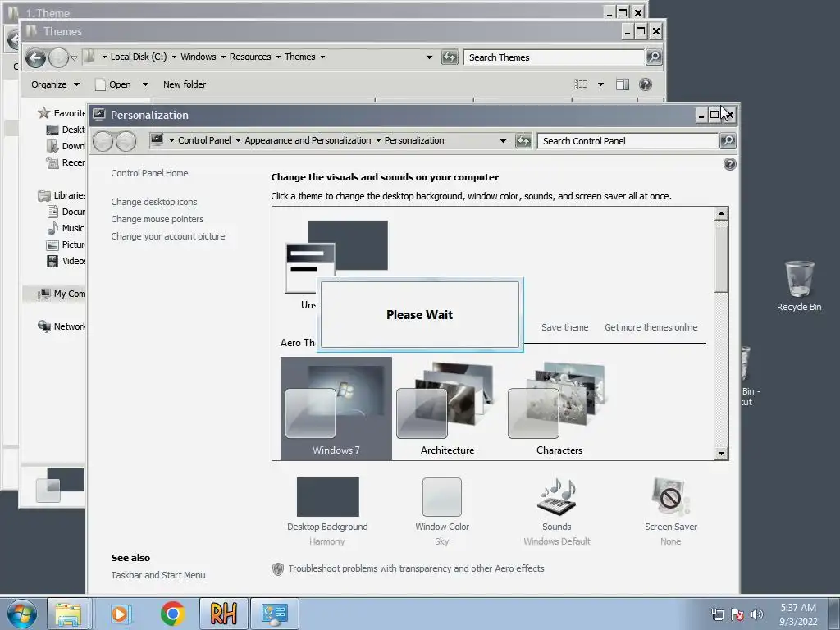Select the Windows 7 theme thumbnail
The image size is (840, 630).
[336, 409]
